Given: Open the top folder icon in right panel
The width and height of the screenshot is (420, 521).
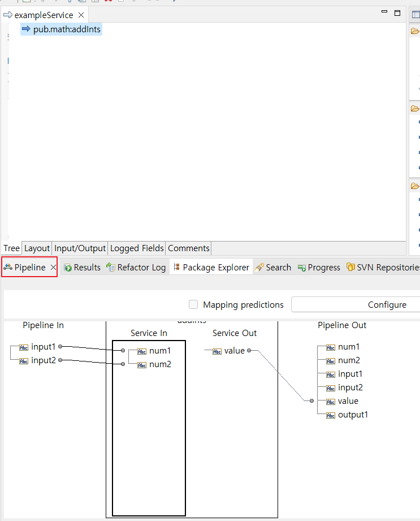Looking at the screenshot, I should [x=415, y=31].
